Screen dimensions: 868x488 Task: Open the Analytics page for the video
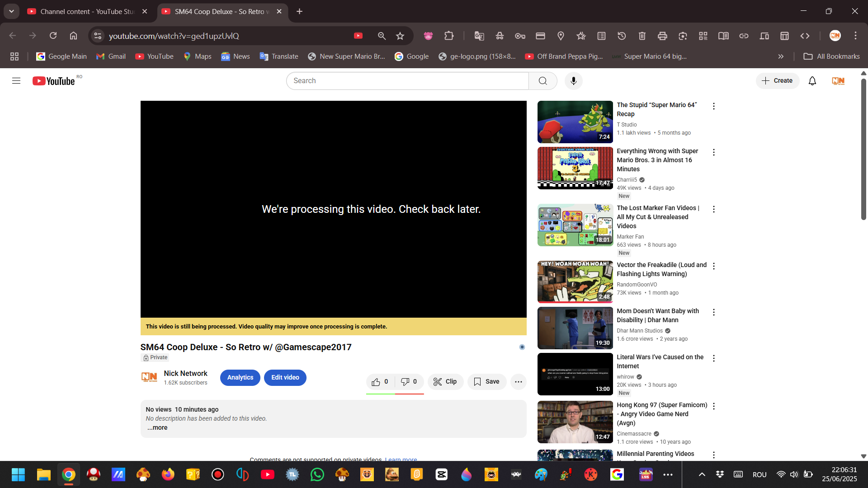[240, 378]
